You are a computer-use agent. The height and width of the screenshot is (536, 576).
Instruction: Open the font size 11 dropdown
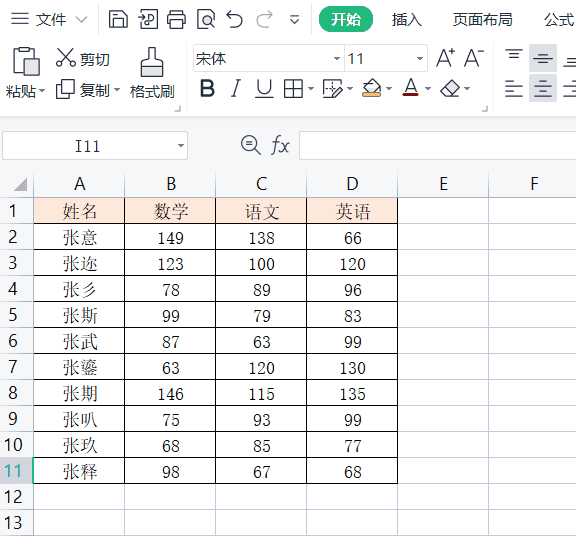(420, 58)
